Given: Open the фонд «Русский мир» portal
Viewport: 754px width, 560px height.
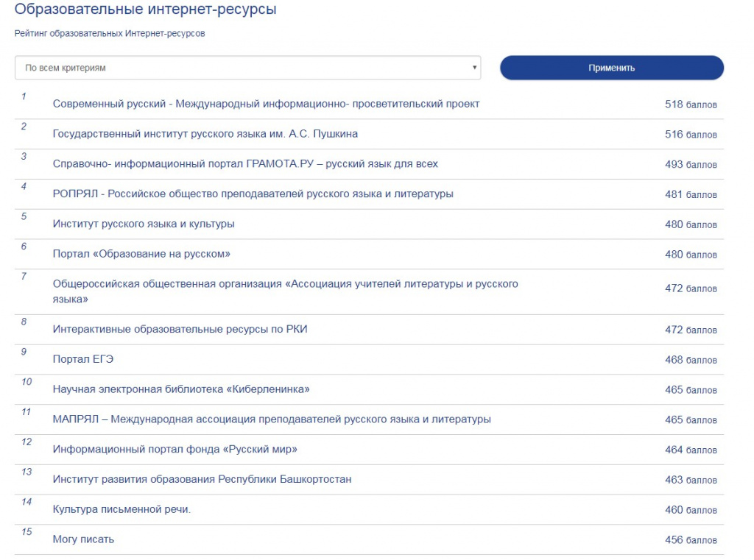Looking at the screenshot, I should 175,449.
